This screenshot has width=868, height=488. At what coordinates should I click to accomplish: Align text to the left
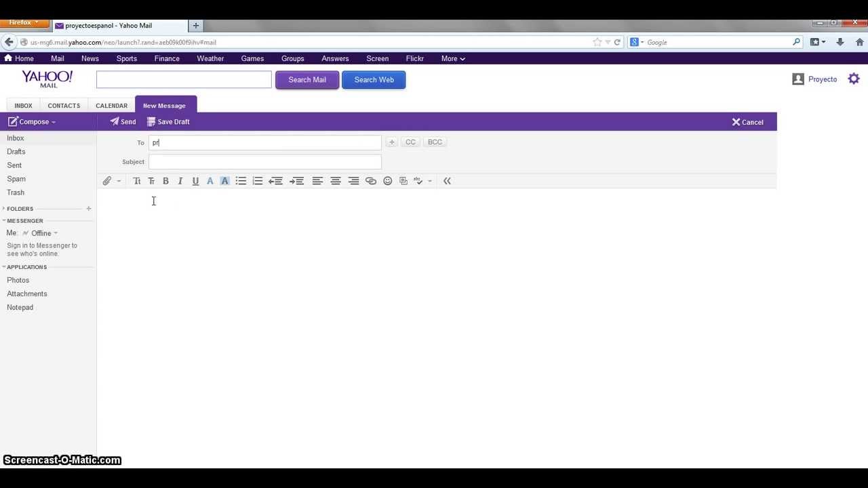tap(317, 181)
